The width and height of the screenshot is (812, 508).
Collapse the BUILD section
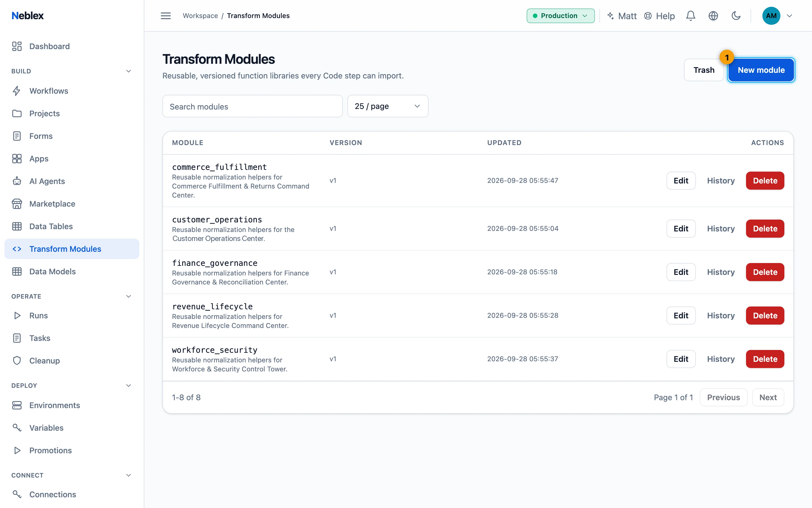coord(129,71)
